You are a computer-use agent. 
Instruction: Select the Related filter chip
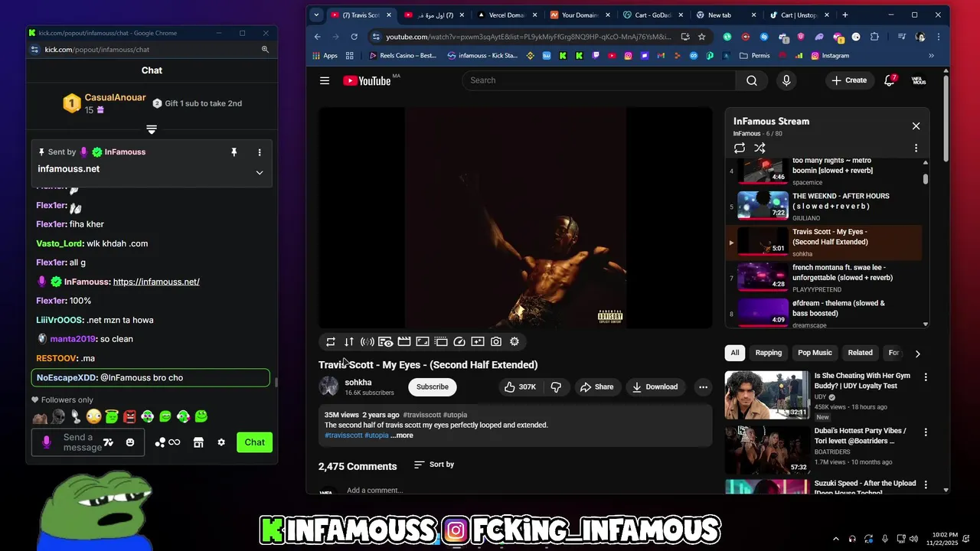pos(860,353)
